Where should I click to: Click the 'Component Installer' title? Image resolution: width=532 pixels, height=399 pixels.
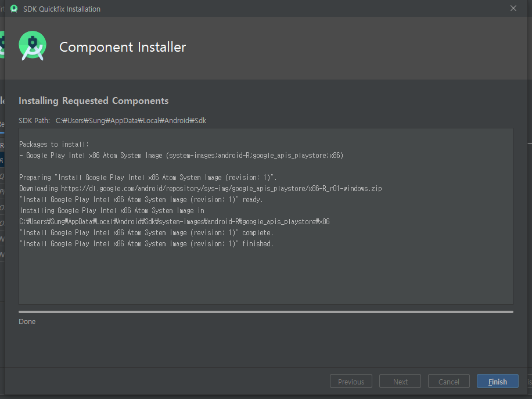[x=123, y=47]
